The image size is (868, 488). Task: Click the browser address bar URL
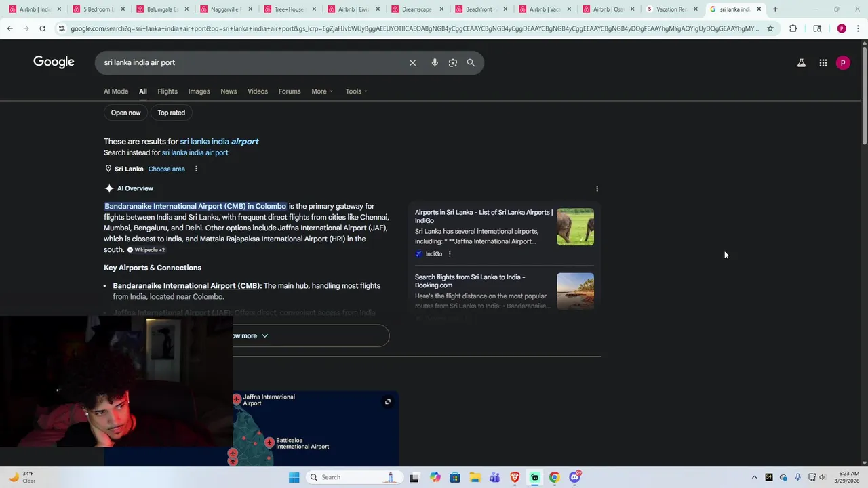[414, 28]
